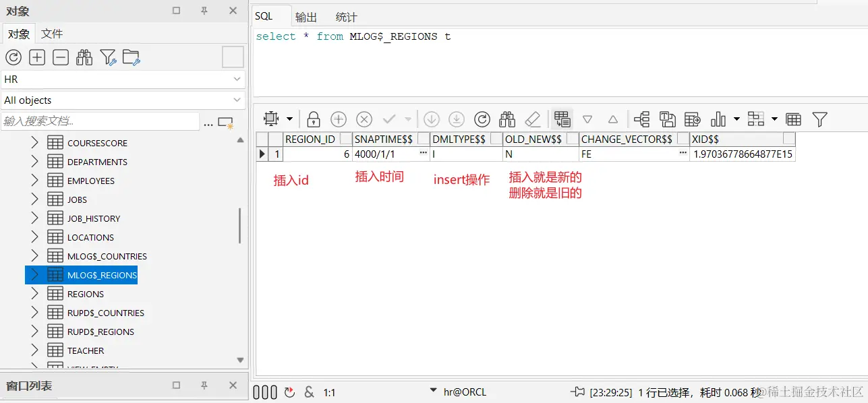868x403 pixels.
Task: Click the clear record eraser icon
Action: click(x=533, y=119)
